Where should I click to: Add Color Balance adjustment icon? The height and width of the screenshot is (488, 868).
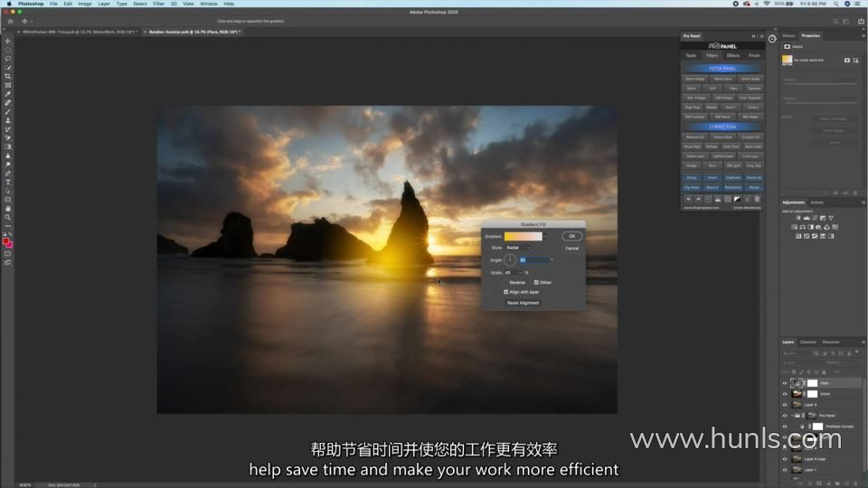pyautogui.click(x=803, y=227)
